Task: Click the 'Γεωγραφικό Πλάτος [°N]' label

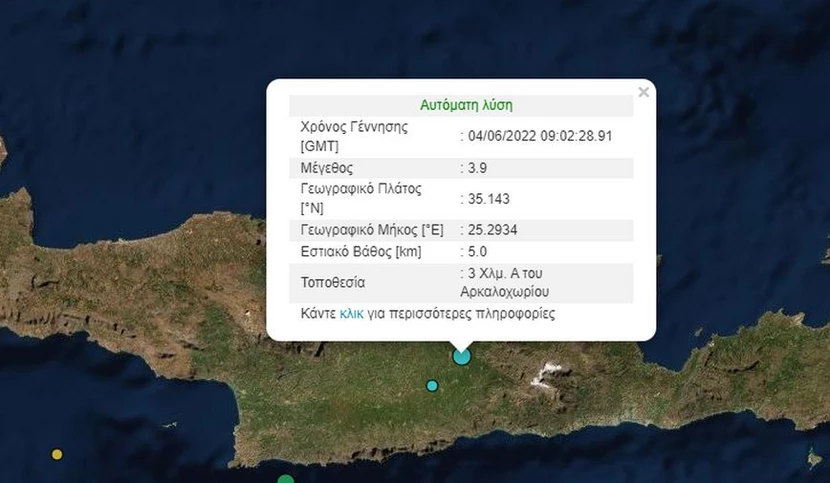Action: click(x=361, y=198)
